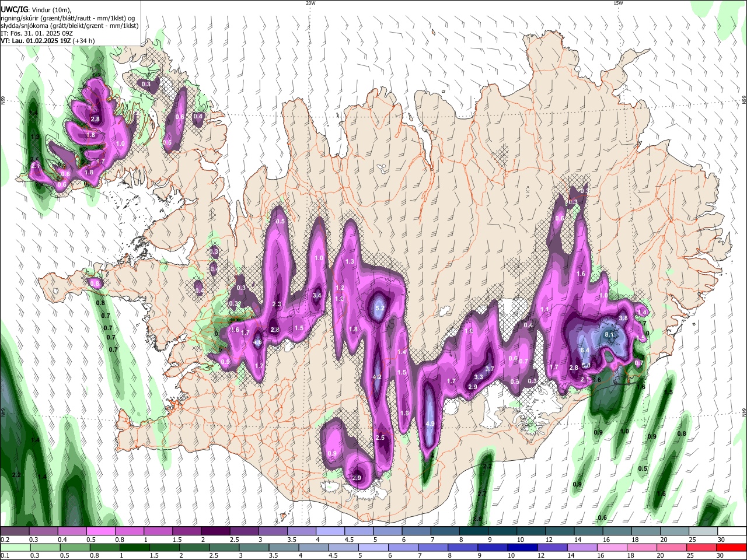Select the '5.2' precipitation value on the map
This screenshot has width=747, height=560.
click(x=380, y=308)
